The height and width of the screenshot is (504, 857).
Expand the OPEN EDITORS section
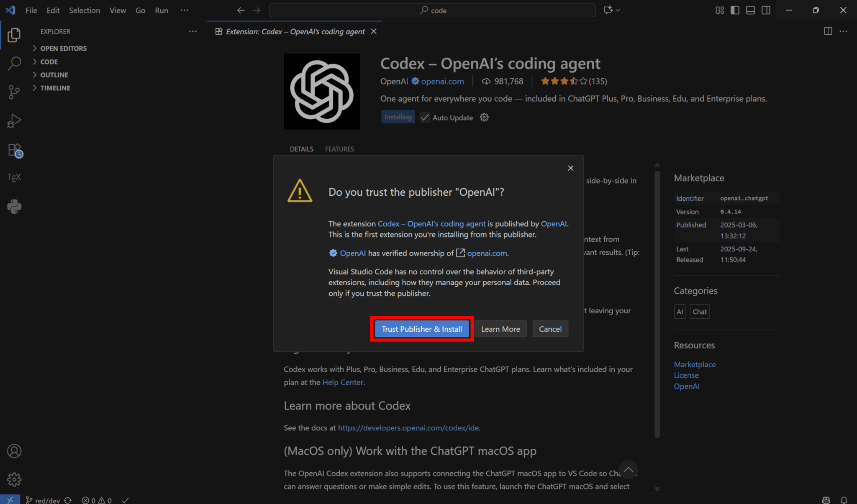[x=63, y=49]
